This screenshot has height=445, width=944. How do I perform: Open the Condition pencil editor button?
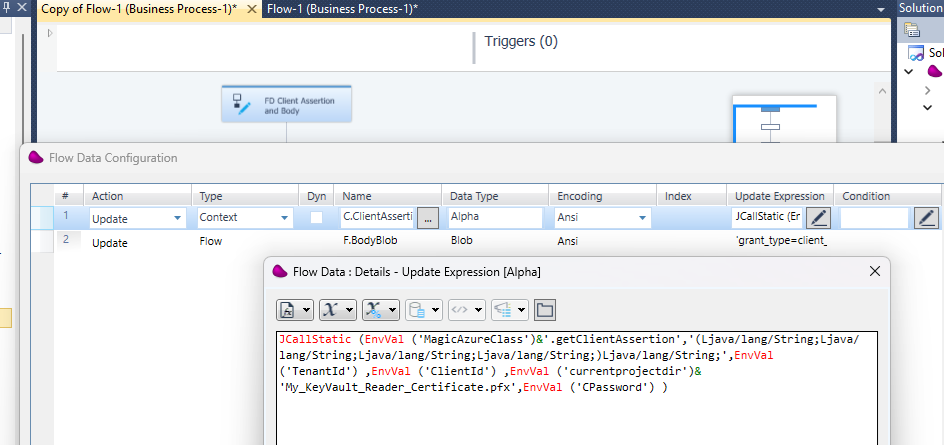(x=926, y=217)
